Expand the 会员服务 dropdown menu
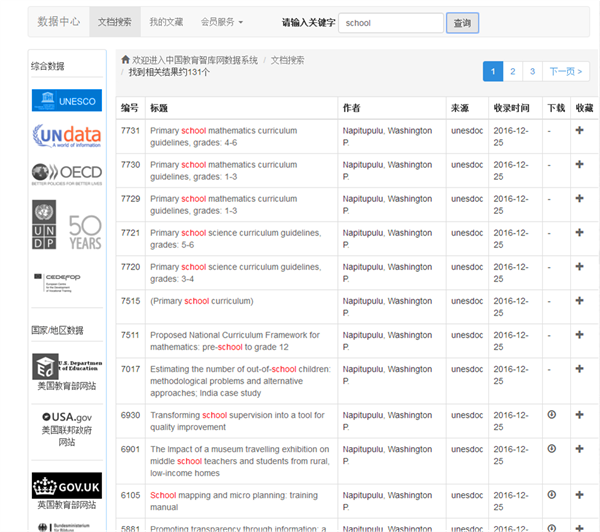 [221, 22]
